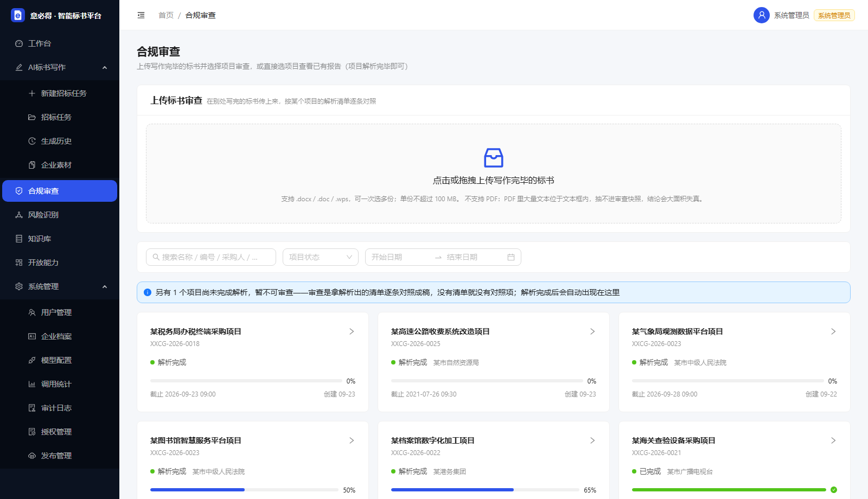Click the 系统管理员 role tag
This screenshot has width=868, height=499.
[x=834, y=15]
